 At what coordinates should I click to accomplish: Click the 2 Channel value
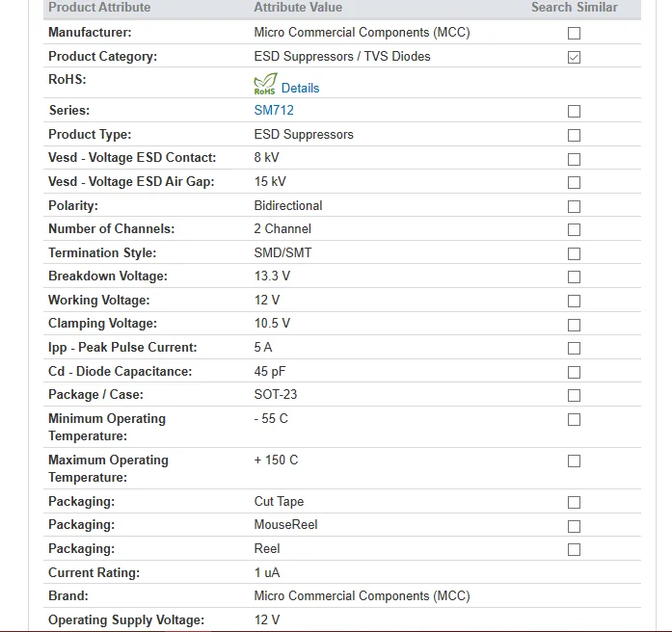tap(282, 228)
